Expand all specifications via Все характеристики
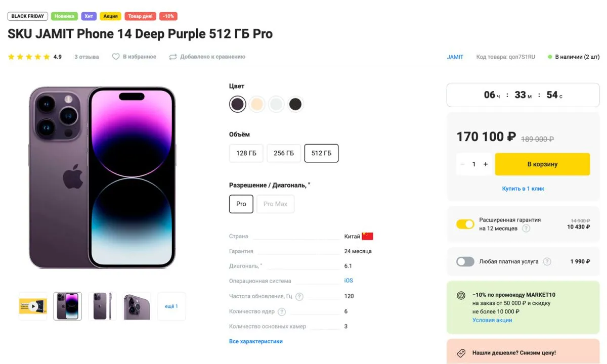The width and height of the screenshot is (607, 364). click(255, 341)
